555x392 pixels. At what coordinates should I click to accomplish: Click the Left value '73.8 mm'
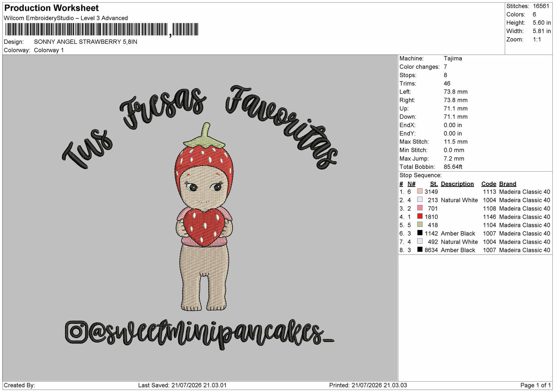click(x=456, y=92)
